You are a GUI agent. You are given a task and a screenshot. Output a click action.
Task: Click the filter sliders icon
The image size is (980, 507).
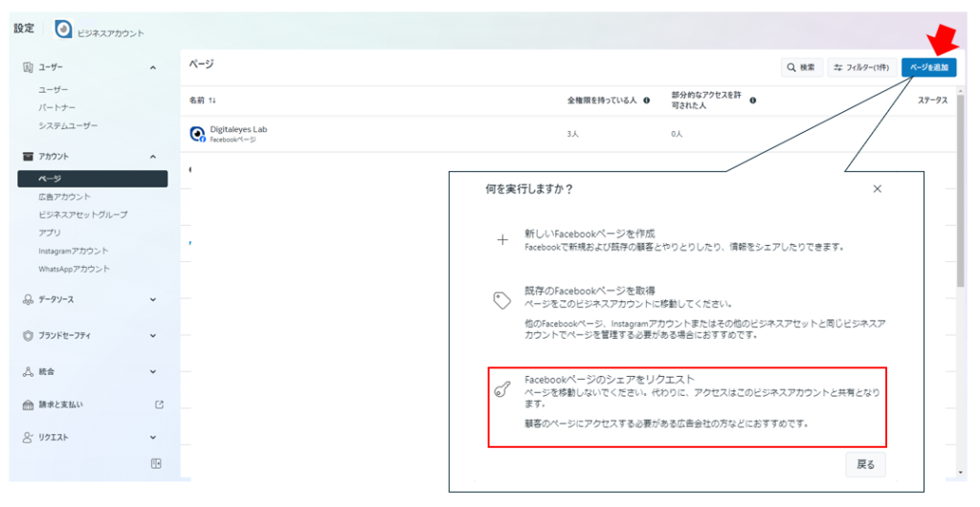[838, 67]
